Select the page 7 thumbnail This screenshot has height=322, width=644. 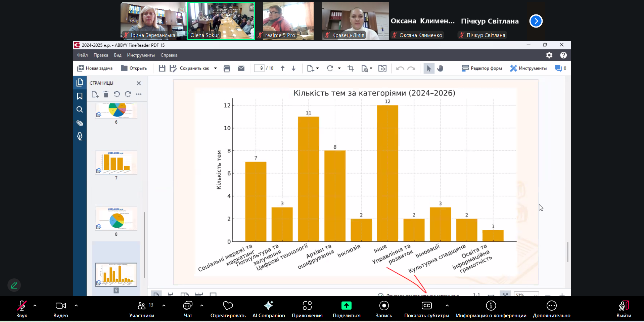[116, 163]
